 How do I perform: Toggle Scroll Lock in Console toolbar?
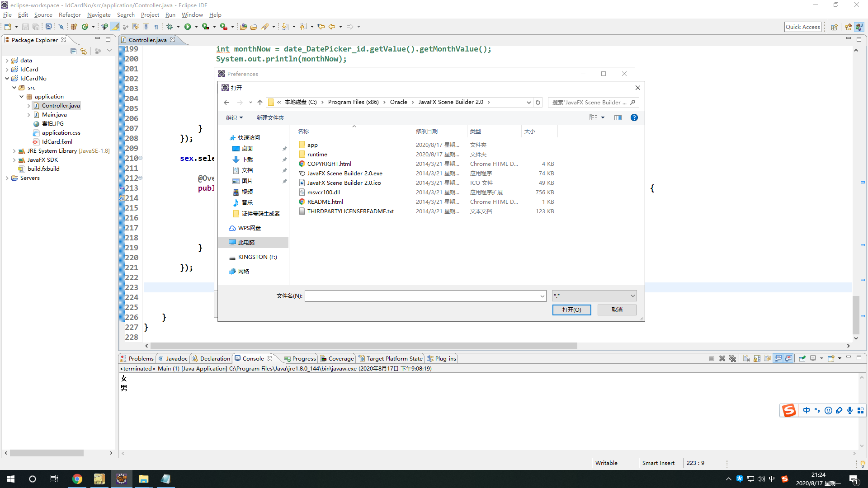click(x=757, y=358)
